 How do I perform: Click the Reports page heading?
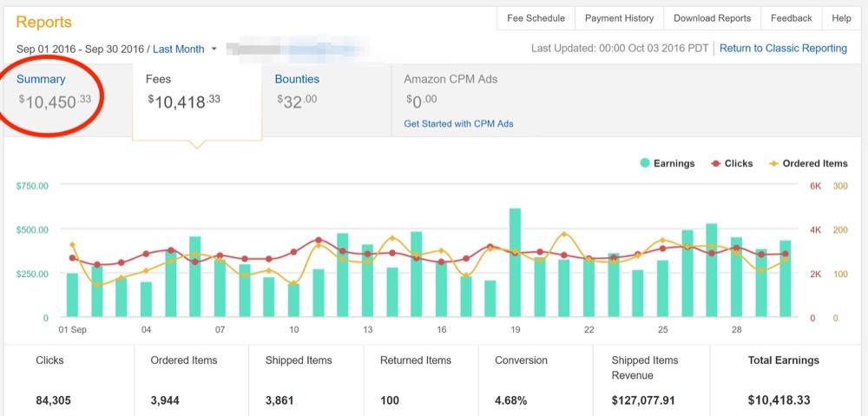[43, 22]
